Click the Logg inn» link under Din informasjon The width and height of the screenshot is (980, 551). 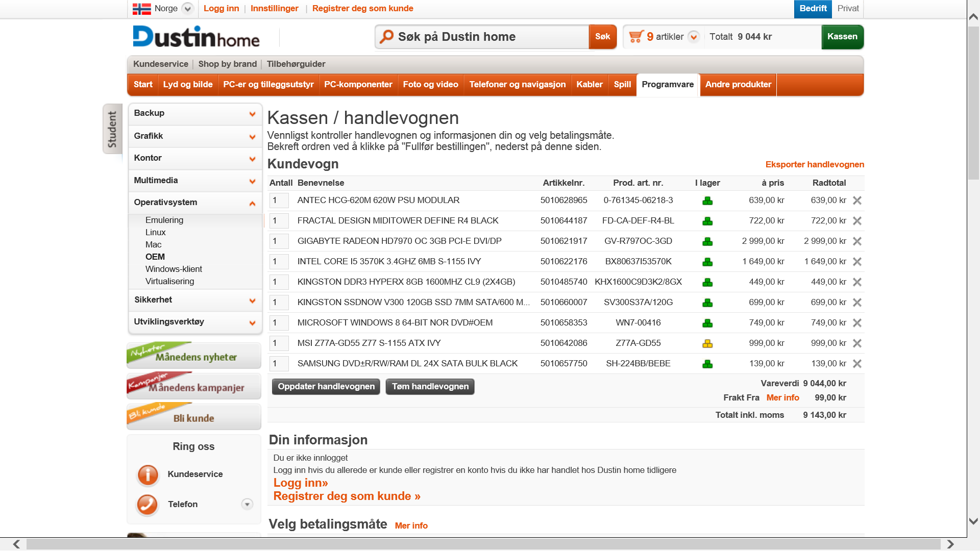(301, 483)
